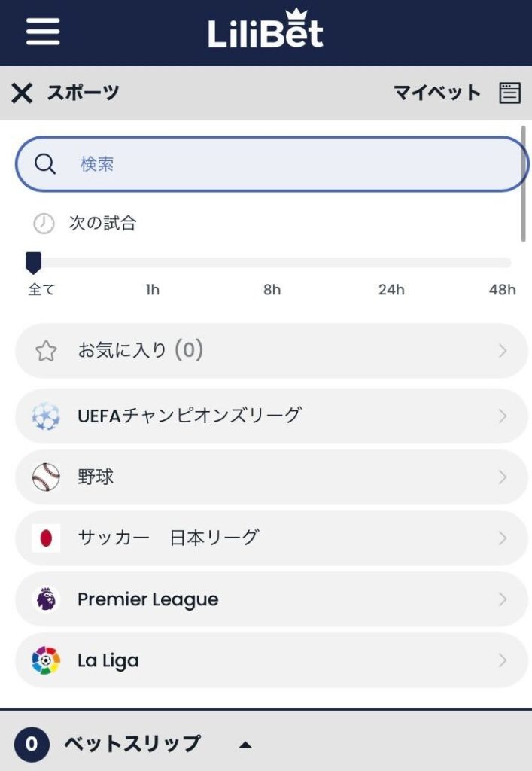Close the sports panel with the X

click(22, 93)
